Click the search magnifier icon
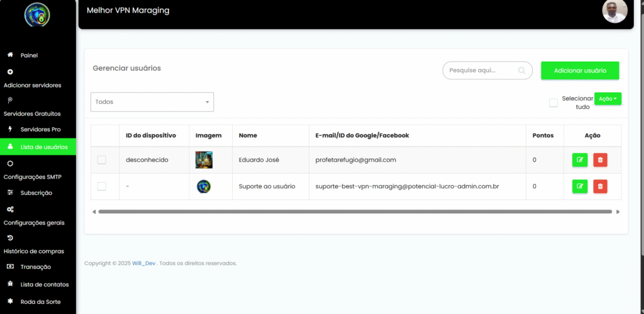 [521, 70]
